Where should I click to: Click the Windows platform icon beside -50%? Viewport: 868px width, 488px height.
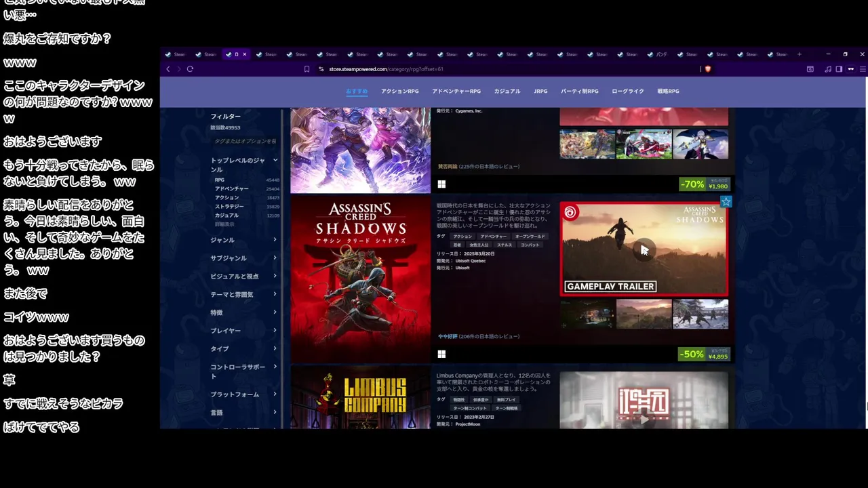tap(441, 354)
